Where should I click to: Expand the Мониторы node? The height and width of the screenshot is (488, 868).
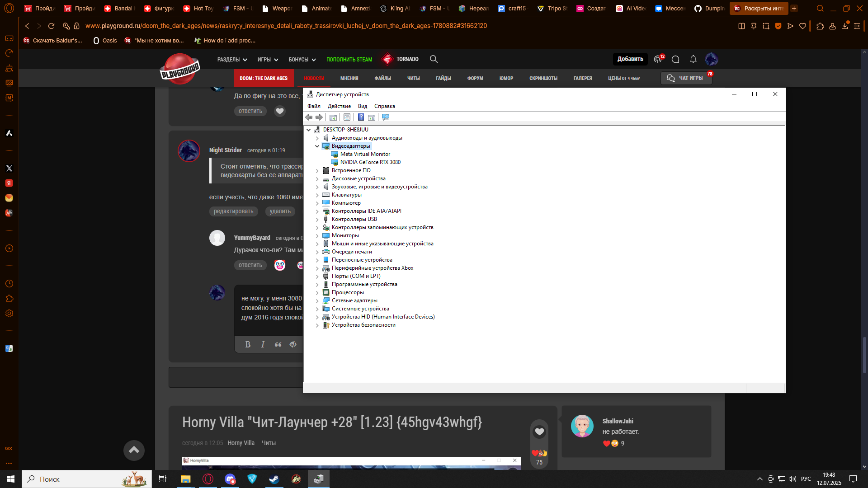[317, 236]
